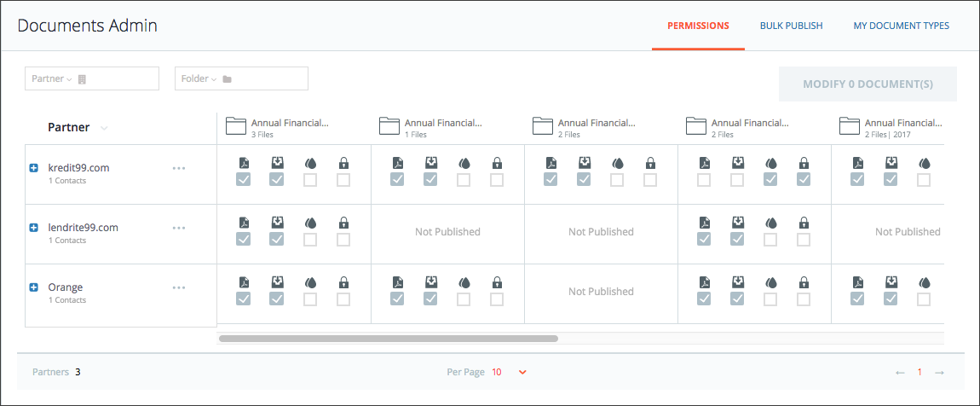Screen dimensions: 980x406
Task: Click the horizontal scrollbar under the folders
Action: point(388,339)
